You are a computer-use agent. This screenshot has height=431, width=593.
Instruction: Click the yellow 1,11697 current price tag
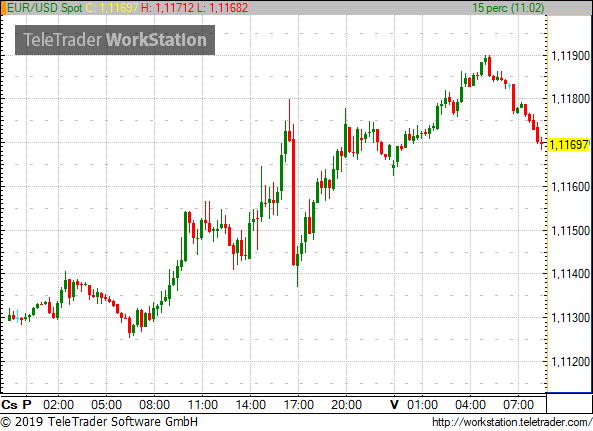coord(569,144)
